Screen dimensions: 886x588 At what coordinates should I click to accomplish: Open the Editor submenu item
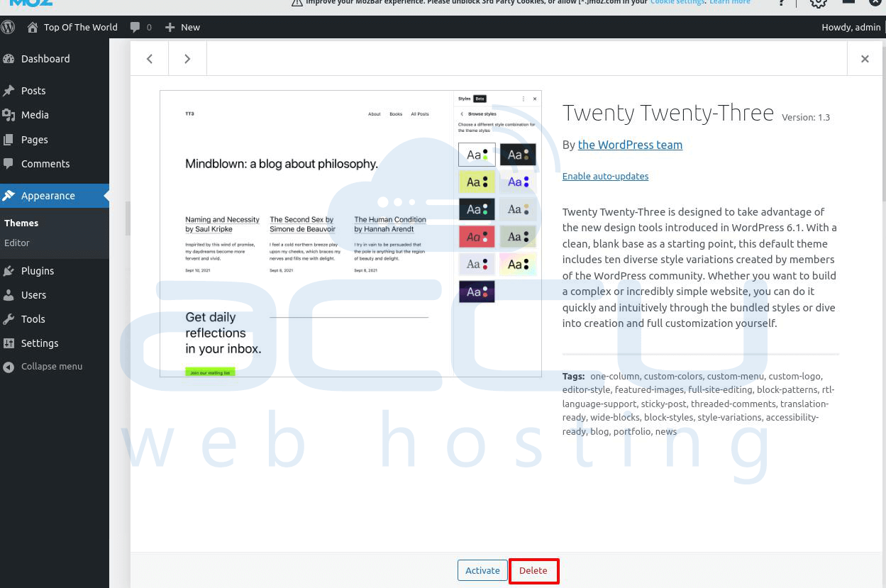[x=17, y=243]
